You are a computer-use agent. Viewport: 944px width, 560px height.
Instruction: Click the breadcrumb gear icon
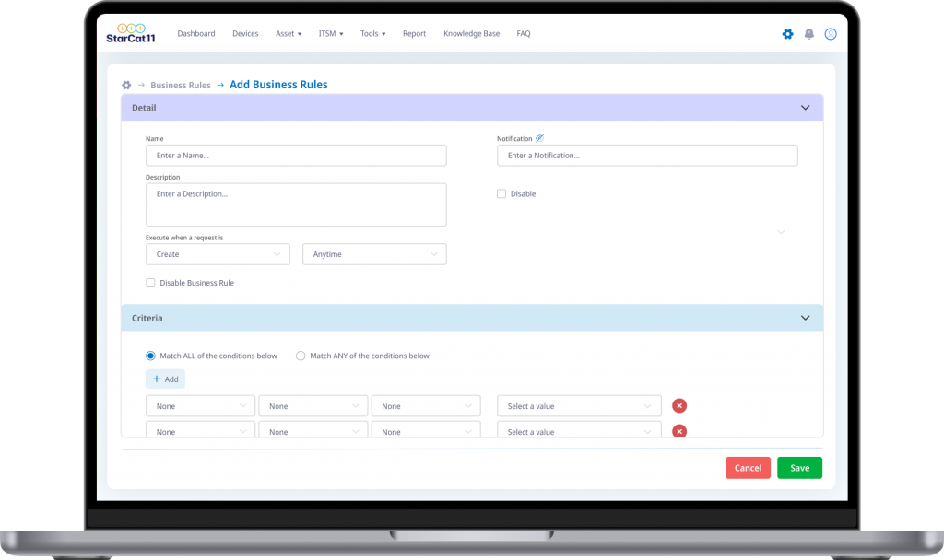[126, 86]
